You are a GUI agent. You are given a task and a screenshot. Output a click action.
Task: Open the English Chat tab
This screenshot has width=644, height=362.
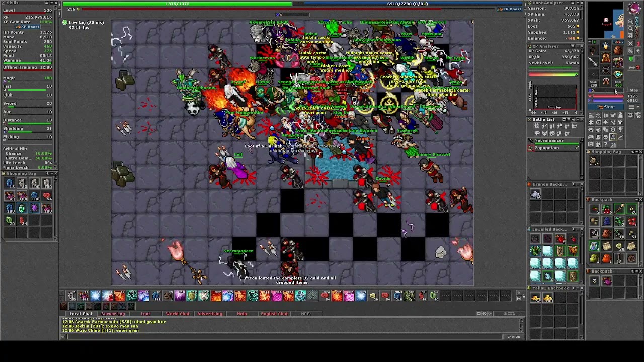coord(274,314)
